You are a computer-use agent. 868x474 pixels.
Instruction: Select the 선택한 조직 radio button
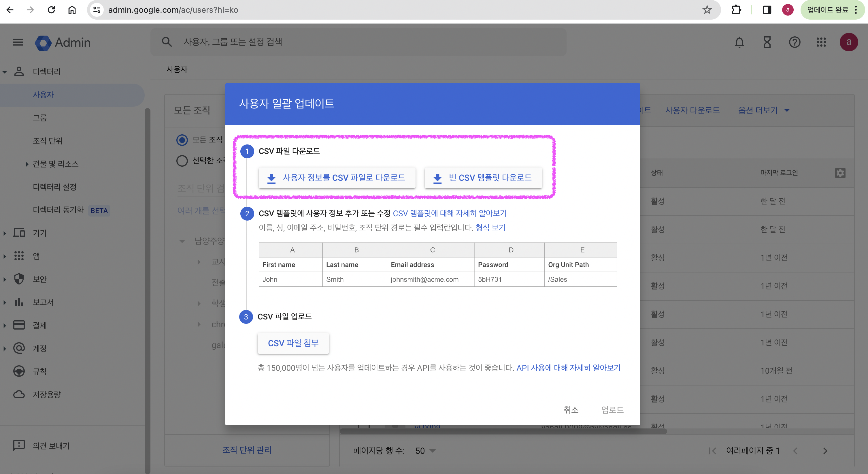click(182, 161)
